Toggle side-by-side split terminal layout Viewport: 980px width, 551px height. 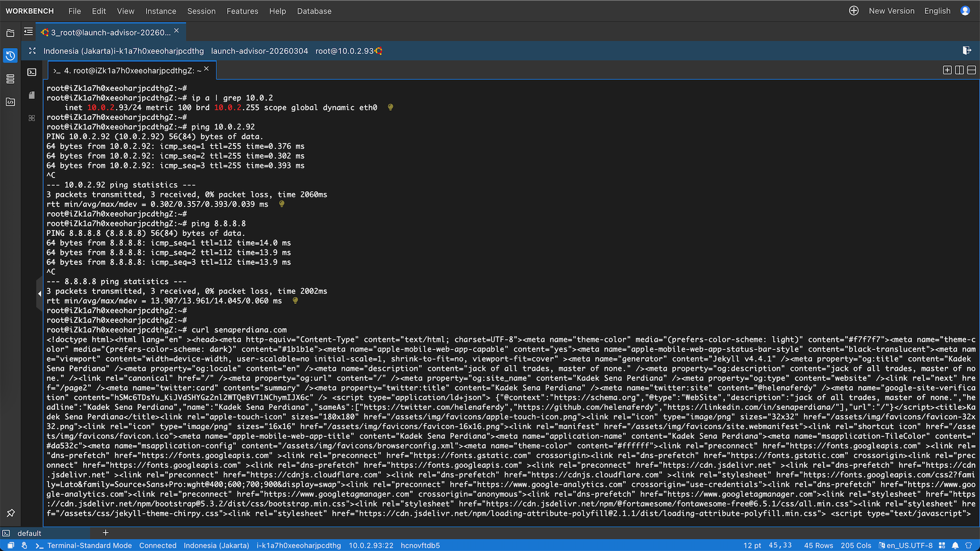click(x=959, y=70)
